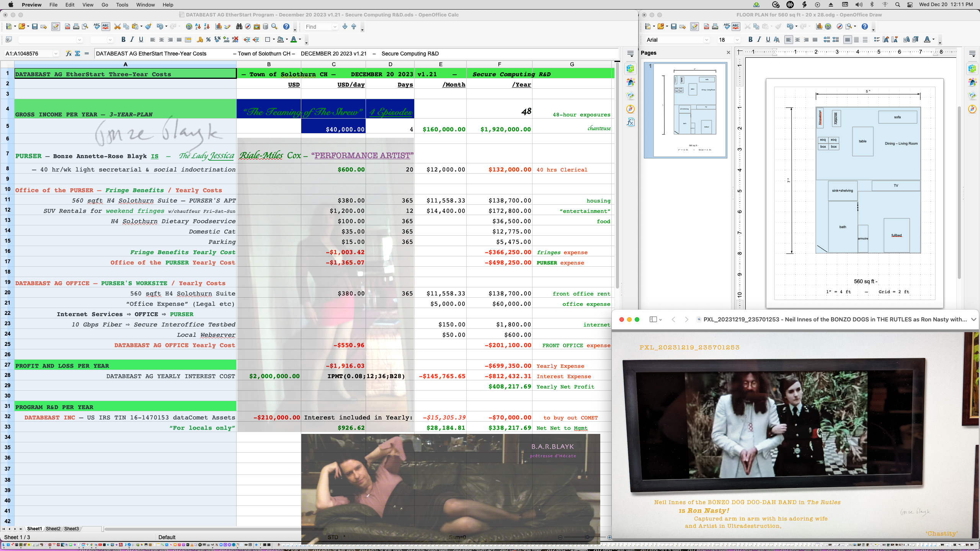Open Navigator compass icon in Calc toolbar
The width and height of the screenshot is (980, 551).
coord(248,26)
